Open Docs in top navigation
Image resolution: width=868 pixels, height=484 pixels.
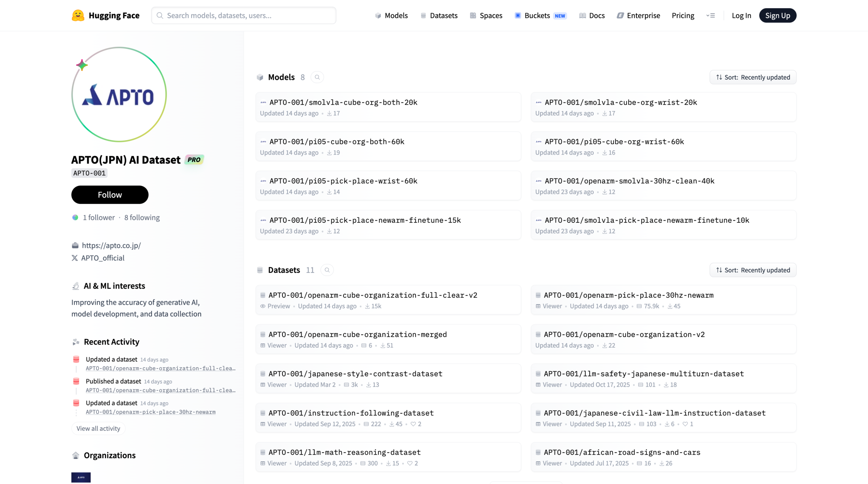pos(592,16)
